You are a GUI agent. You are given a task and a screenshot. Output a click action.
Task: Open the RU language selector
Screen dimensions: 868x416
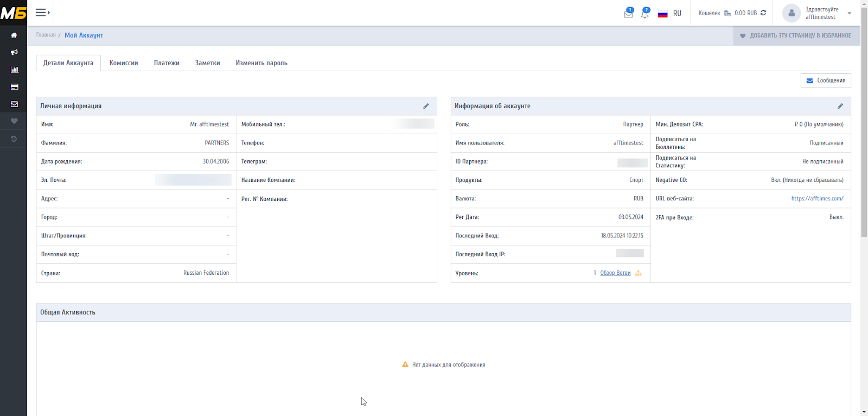tap(677, 14)
